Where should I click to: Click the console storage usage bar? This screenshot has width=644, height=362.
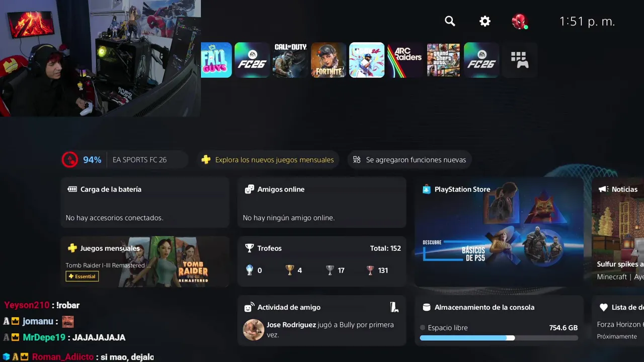(x=499, y=338)
